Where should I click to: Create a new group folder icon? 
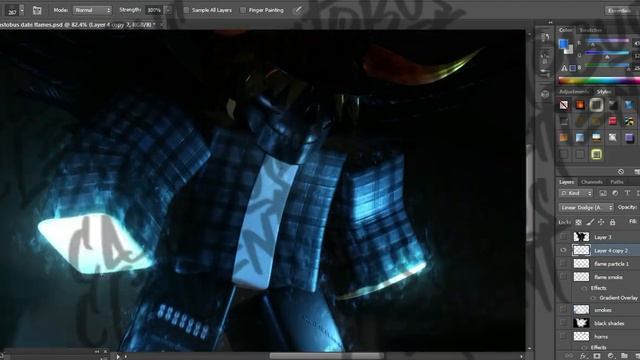tap(624, 356)
